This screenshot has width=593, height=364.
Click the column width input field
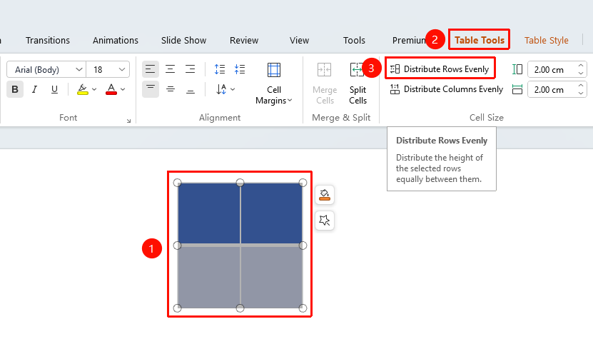(x=552, y=90)
